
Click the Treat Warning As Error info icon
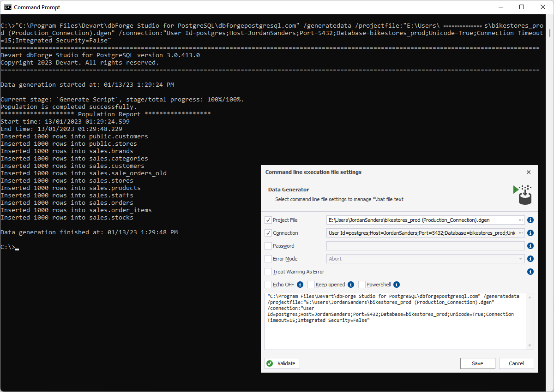point(530,272)
